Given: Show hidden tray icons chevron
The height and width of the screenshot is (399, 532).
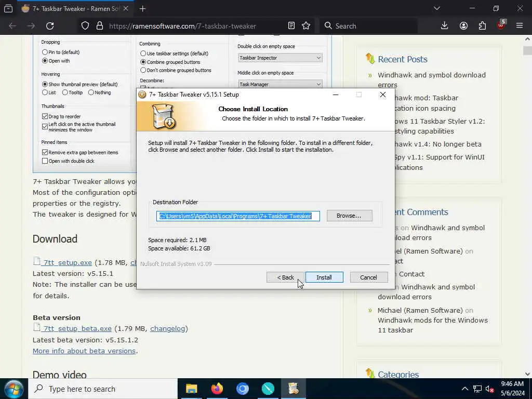Looking at the screenshot, I should click(465, 389).
